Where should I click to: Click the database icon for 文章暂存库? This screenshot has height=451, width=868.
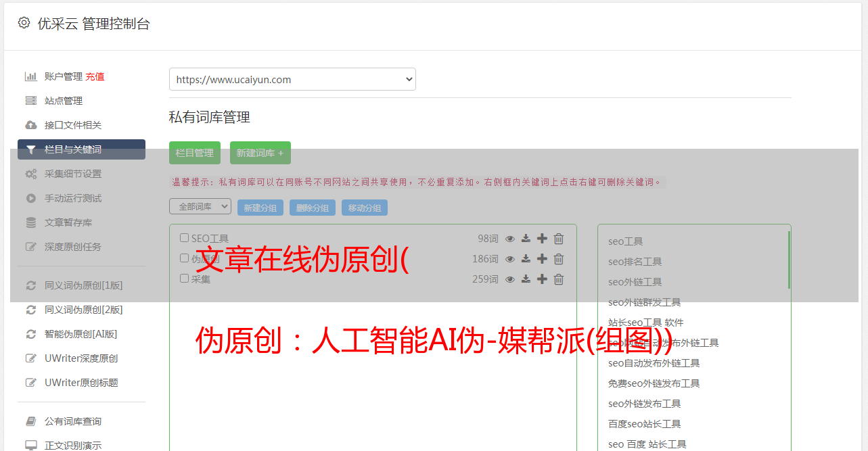tap(31, 222)
